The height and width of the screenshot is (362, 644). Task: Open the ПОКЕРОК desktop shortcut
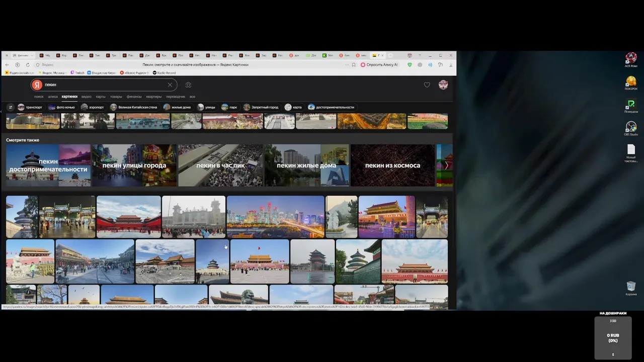tap(631, 83)
